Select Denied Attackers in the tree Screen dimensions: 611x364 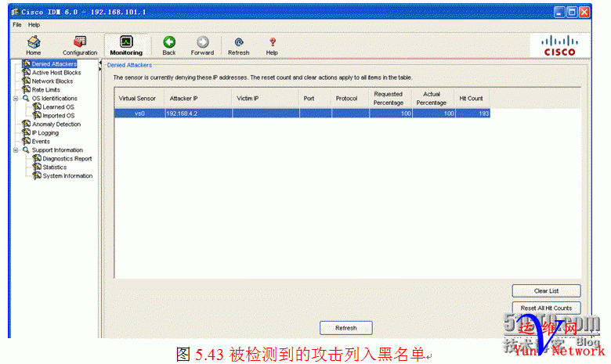tap(54, 64)
